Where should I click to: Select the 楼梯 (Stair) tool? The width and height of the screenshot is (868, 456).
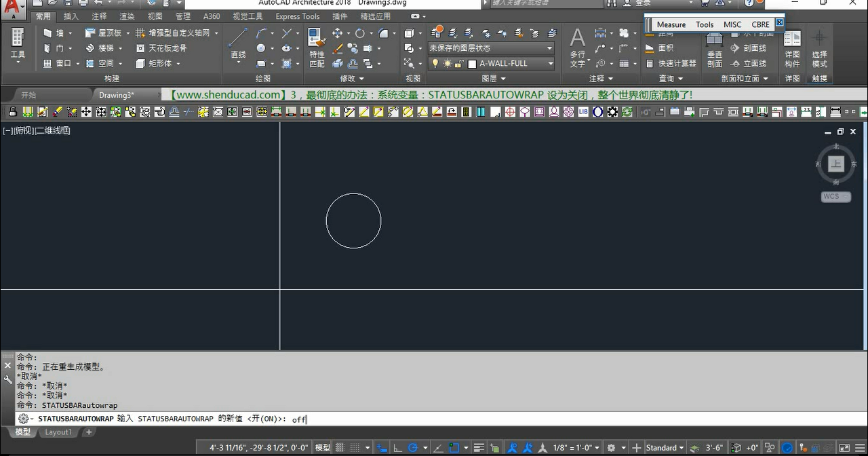click(100, 48)
